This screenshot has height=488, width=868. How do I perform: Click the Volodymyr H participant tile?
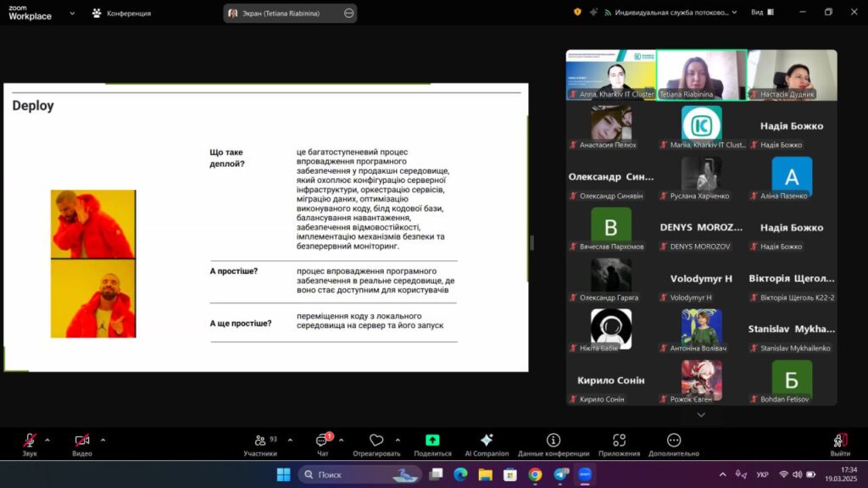pos(701,279)
